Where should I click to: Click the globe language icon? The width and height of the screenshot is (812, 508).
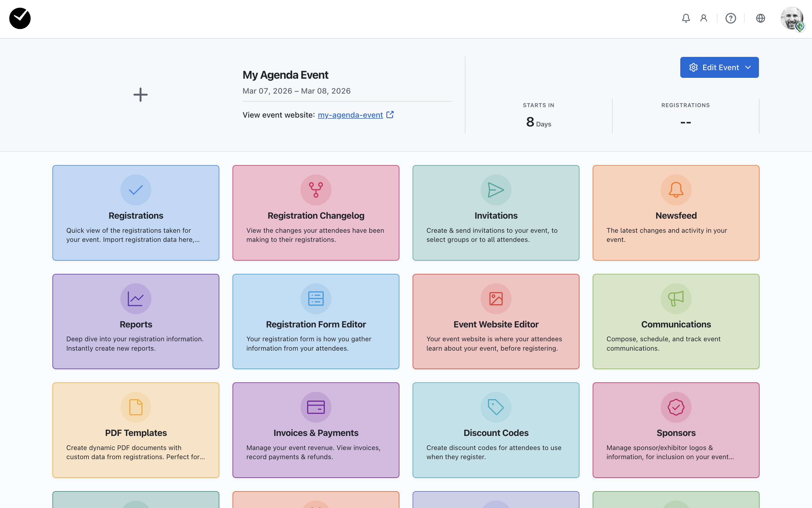tap(760, 18)
